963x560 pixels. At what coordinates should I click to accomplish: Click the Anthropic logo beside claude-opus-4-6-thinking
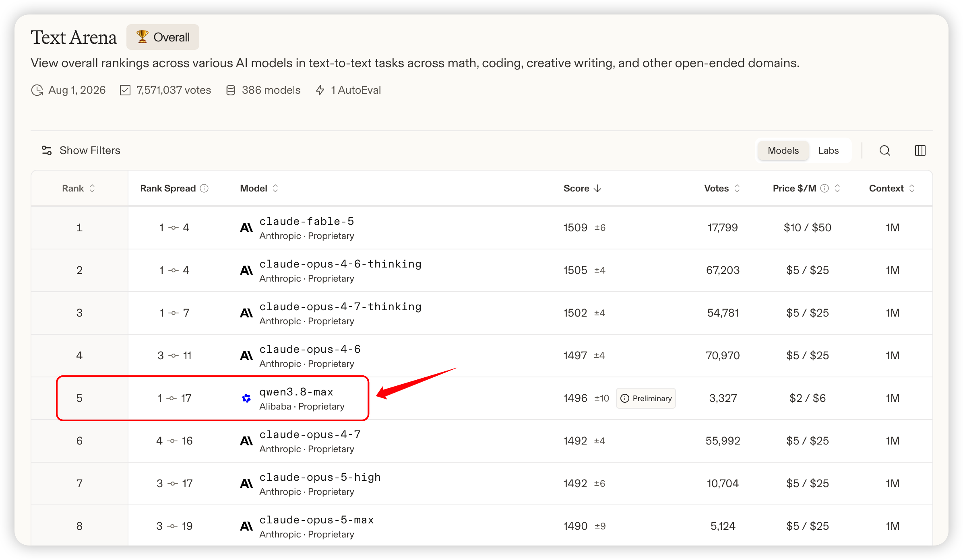click(246, 271)
